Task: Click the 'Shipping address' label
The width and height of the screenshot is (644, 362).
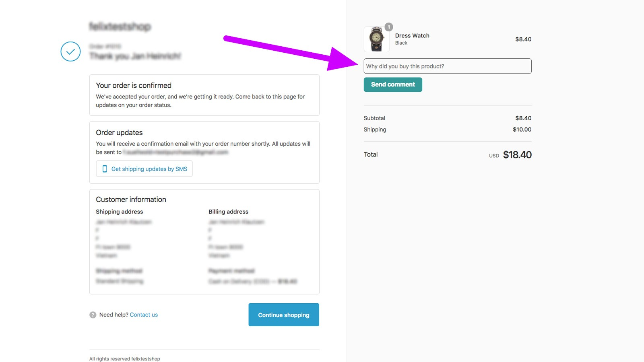Action: point(119,212)
